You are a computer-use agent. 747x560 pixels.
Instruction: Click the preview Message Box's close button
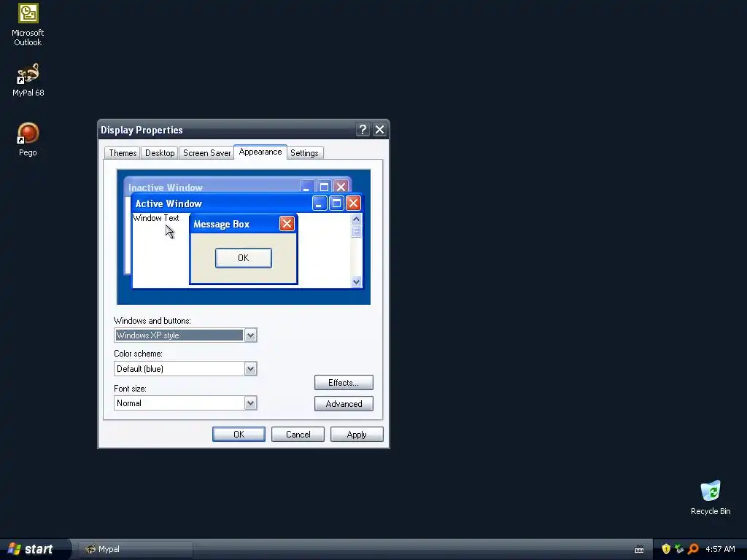[287, 224]
